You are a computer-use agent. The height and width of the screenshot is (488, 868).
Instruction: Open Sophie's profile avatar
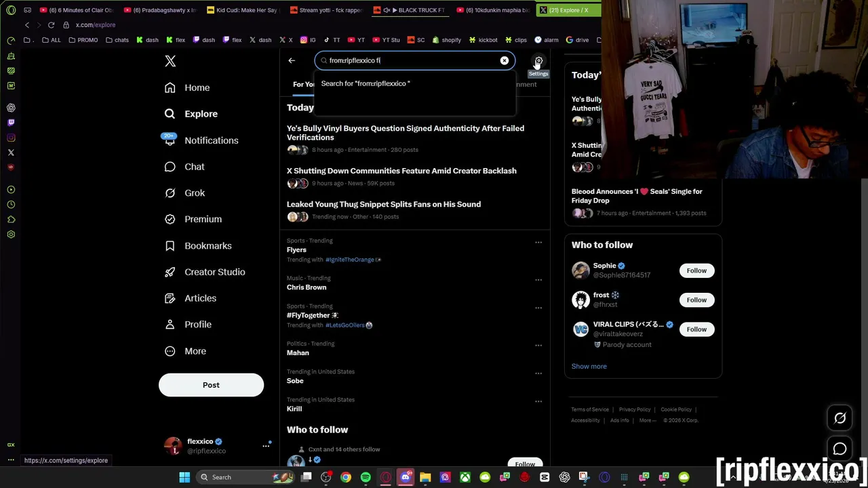[580, 270]
